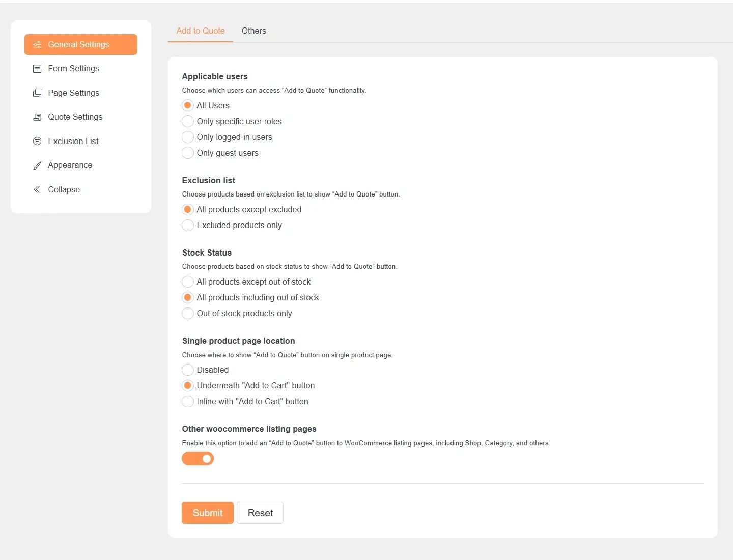Select "Only guest users" radio button

click(x=188, y=153)
